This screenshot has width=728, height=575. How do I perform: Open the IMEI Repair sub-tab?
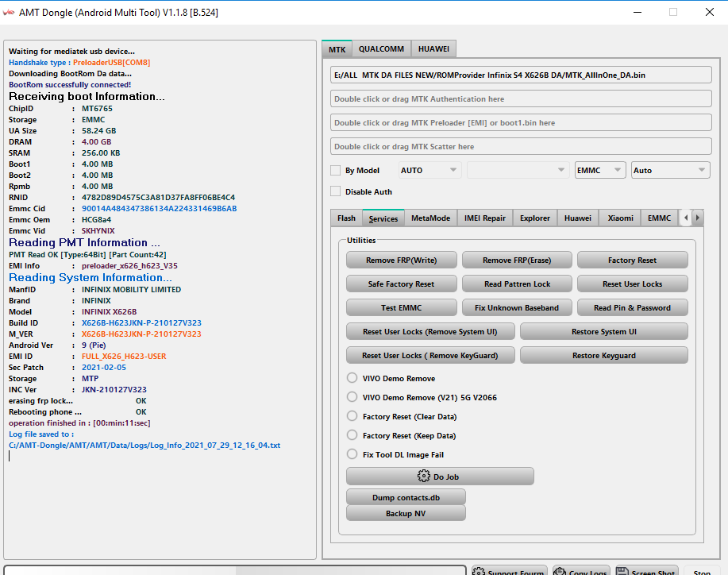click(485, 218)
